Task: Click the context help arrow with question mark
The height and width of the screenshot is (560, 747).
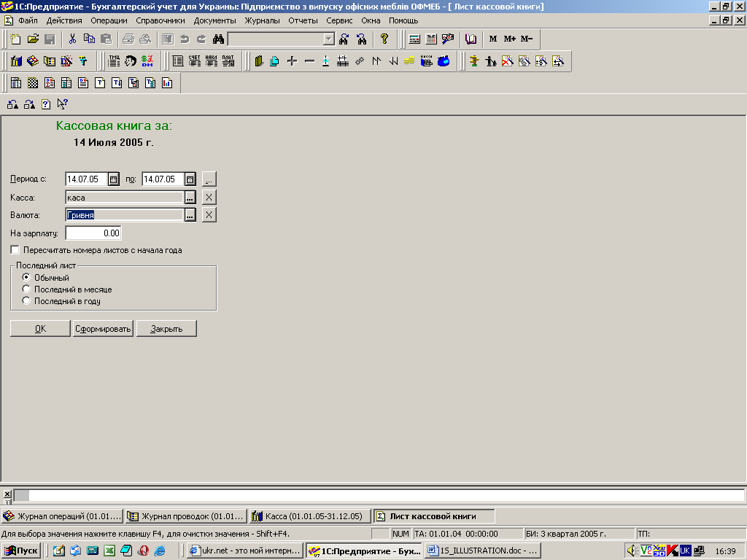Action: click(x=63, y=104)
